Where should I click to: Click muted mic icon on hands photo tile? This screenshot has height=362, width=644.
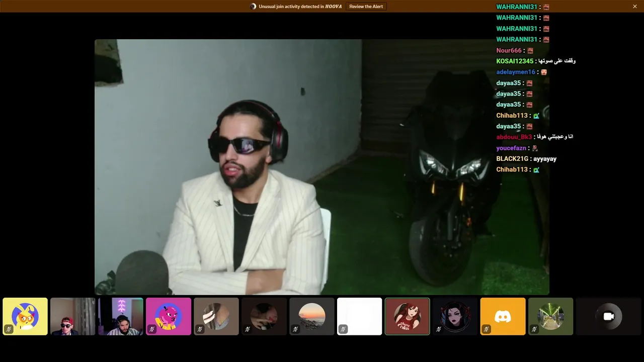pyautogui.click(x=200, y=329)
